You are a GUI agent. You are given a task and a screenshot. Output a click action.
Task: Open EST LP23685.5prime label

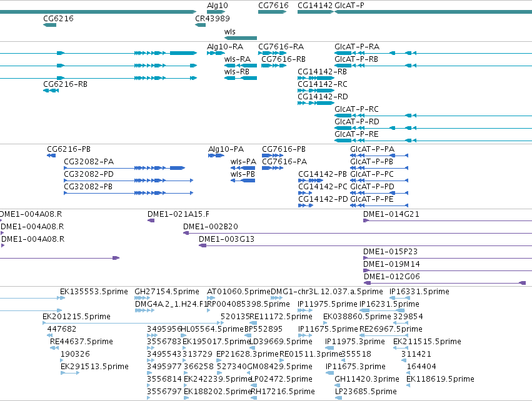coord(366,392)
